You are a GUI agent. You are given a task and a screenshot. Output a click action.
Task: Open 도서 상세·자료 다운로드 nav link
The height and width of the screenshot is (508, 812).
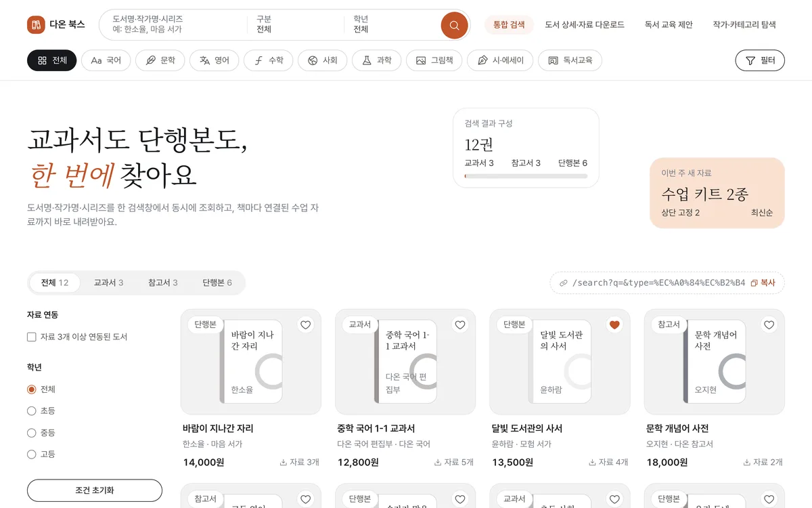[x=585, y=25]
